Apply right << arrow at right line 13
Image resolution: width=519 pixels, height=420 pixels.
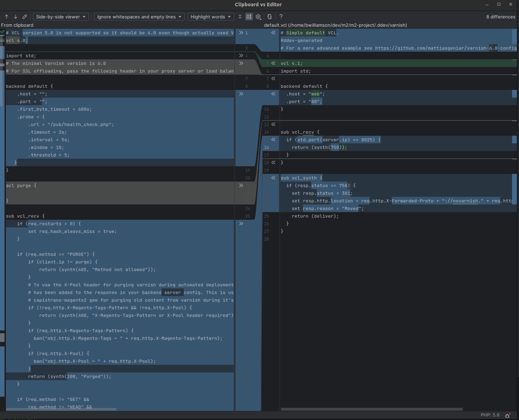[273, 124]
